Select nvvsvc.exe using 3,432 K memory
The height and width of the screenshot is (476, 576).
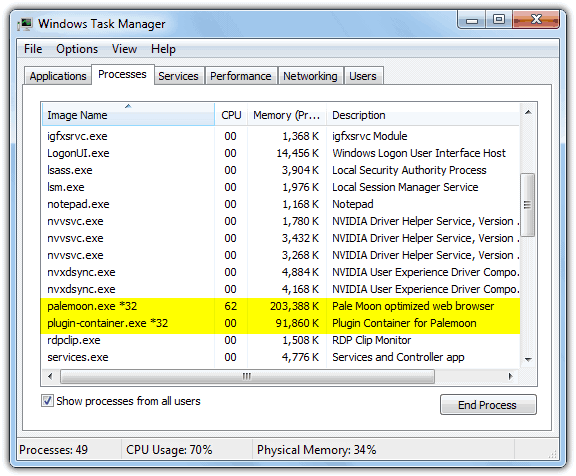[281, 238]
